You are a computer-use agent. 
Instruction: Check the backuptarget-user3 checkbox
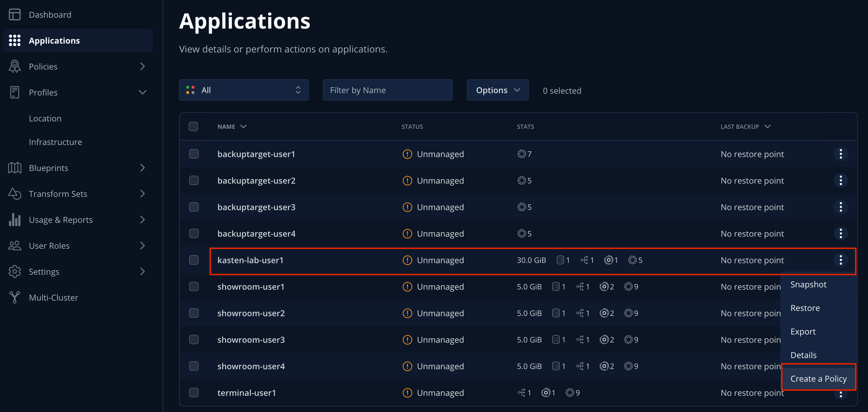(194, 207)
